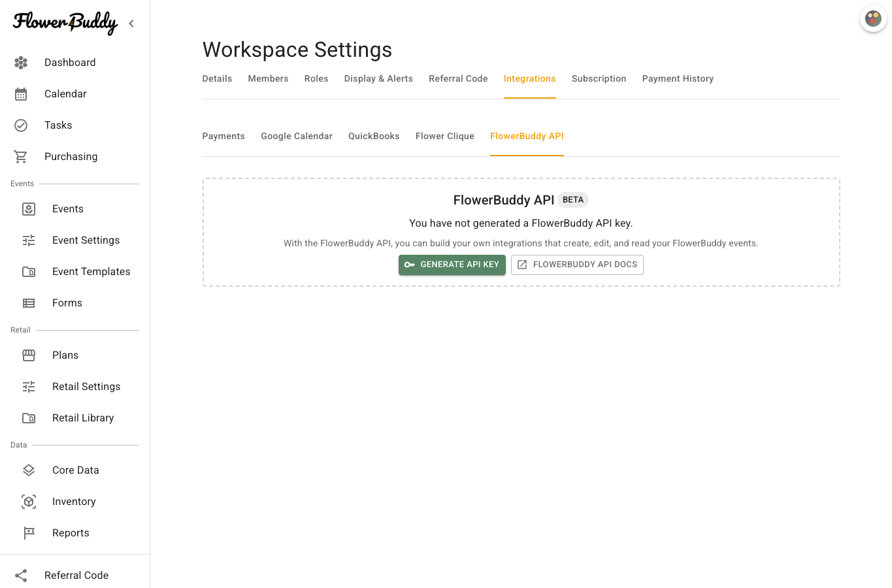Click the Forms list icon
892x588 pixels.
(x=29, y=303)
